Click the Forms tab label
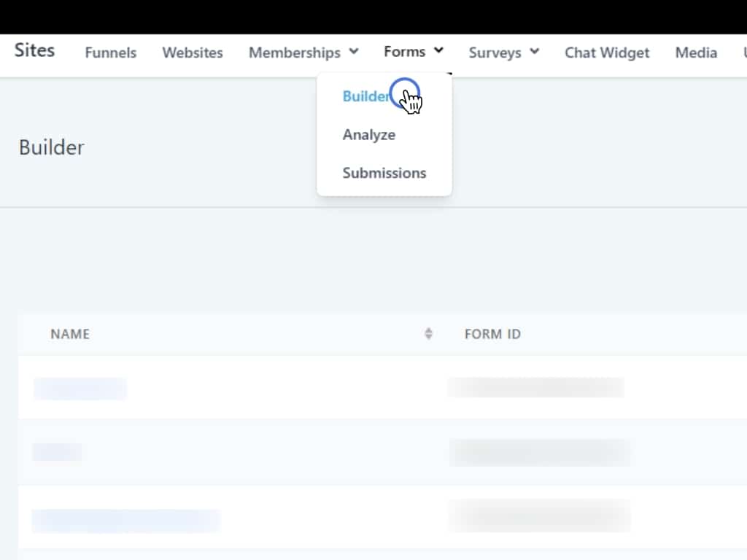Image resolution: width=747 pixels, height=560 pixels. pyautogui.click(x=405, y=52)
